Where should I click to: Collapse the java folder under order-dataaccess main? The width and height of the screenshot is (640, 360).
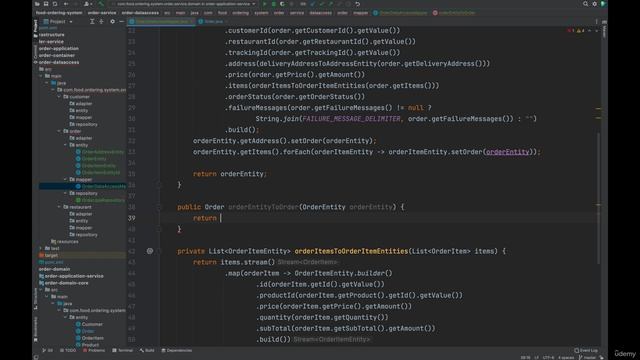47,83
